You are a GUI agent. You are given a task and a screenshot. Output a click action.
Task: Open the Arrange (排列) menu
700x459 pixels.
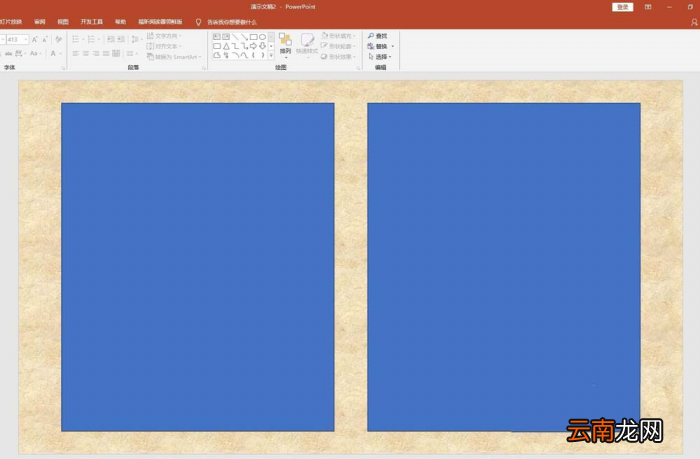[285, 46]
